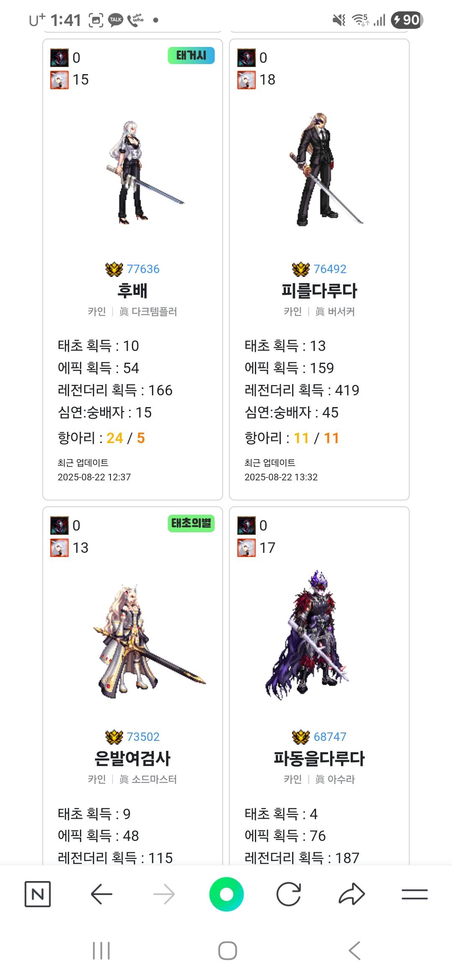The image size is (452, 980).
Task: Select the 은발여검사 character sprite
Action: click(x=149, y=641)
